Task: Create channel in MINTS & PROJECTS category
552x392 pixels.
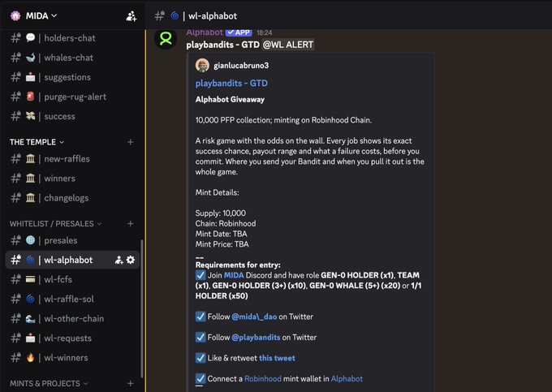Action: [x=130, y=384]
